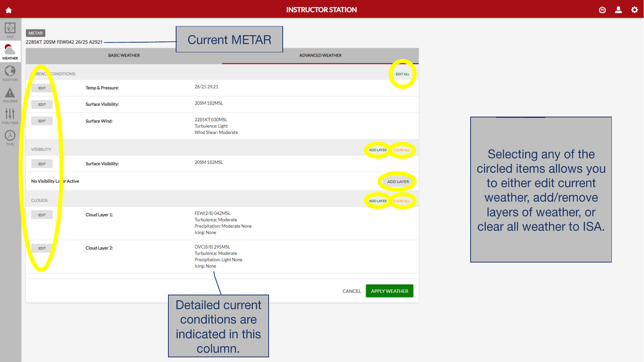Viewport: 644px width, 362px height.
Task: Edit the Temp & Pressure row
Action: click(x=42, y=88)
